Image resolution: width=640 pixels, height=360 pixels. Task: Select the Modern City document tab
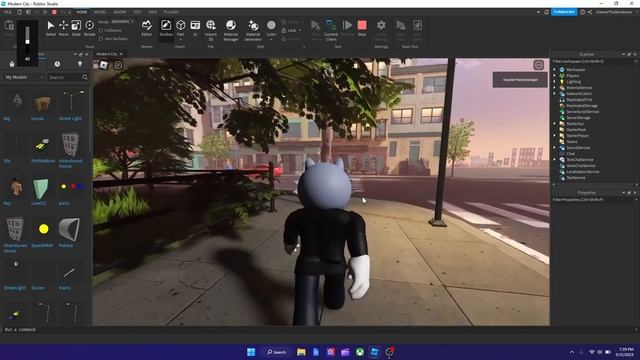(107, 54)
